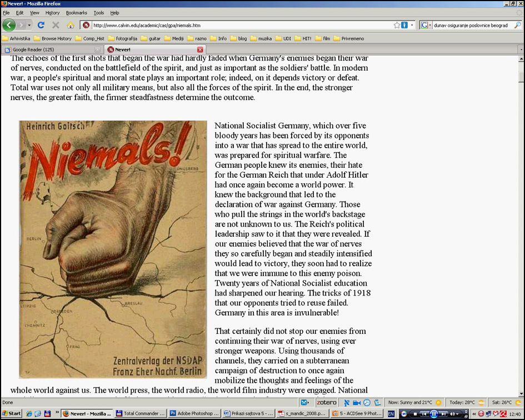Expand the fotografija bookmark folder

(123, 38)
